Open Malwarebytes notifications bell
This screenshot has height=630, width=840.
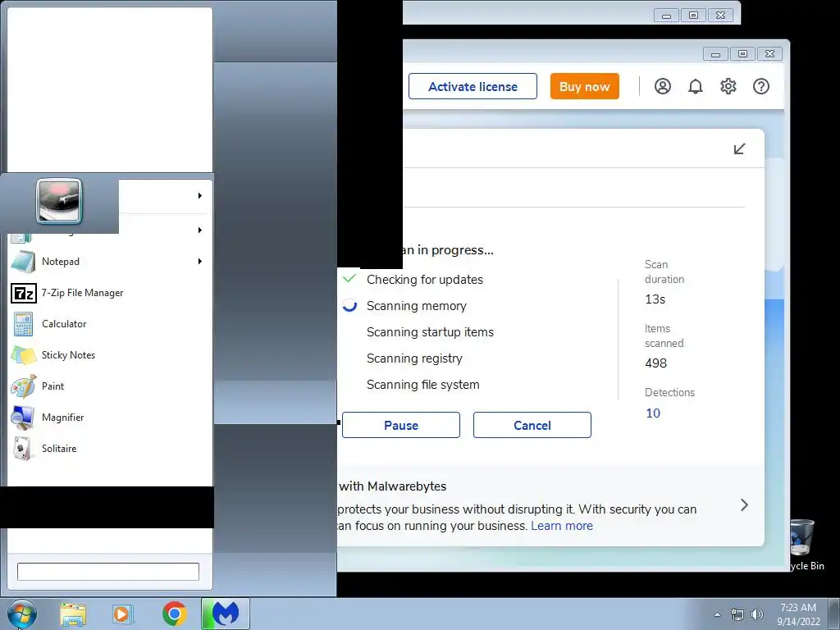click(x=696, y=86)
